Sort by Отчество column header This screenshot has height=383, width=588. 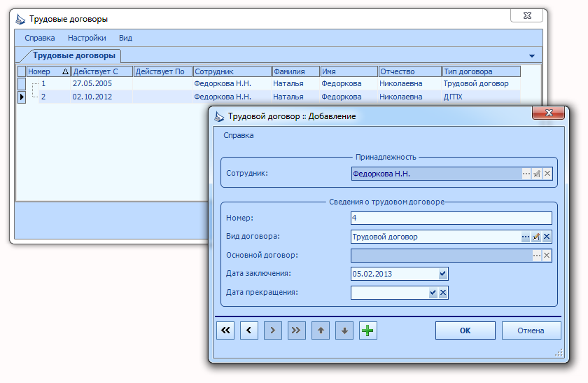pos(410,71)
